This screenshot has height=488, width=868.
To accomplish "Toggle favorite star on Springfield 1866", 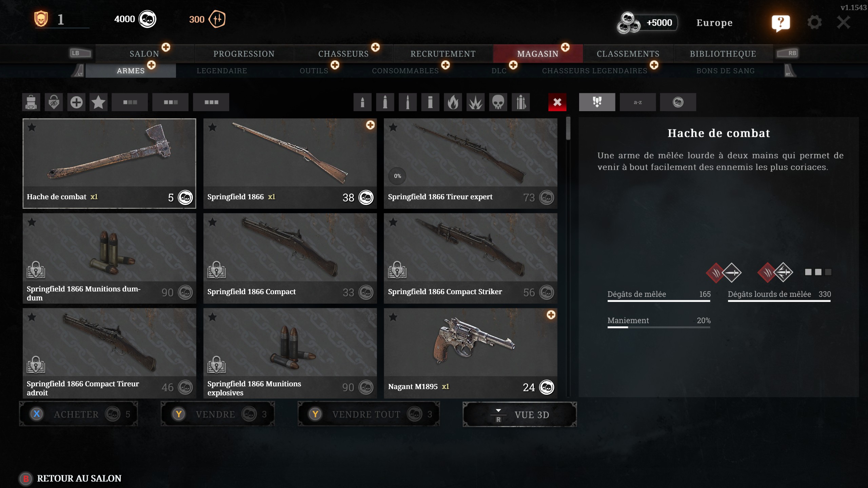I will click(213, 127).
